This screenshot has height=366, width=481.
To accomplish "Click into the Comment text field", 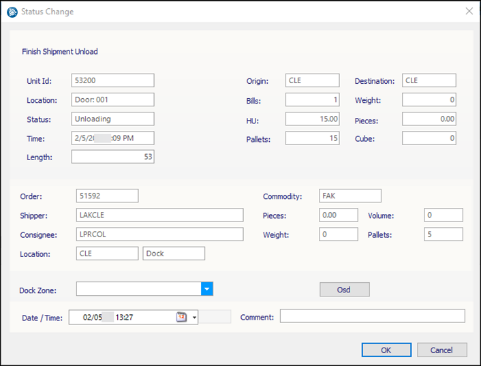I will click(x=372, y=316).
